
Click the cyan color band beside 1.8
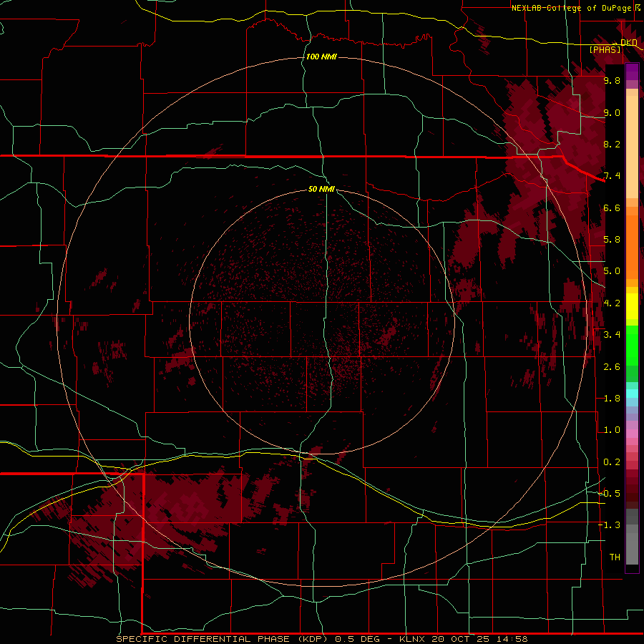[x=632, y=394]
